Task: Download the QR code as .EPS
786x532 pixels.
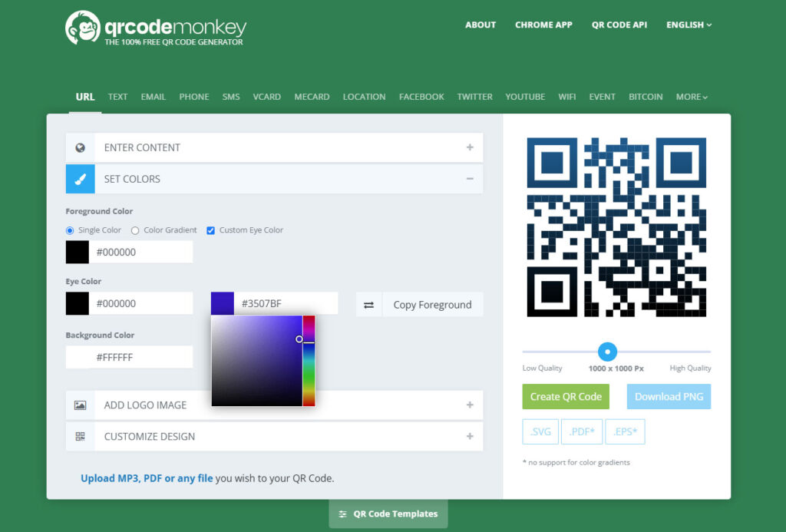Action: [x=625, y=431]
